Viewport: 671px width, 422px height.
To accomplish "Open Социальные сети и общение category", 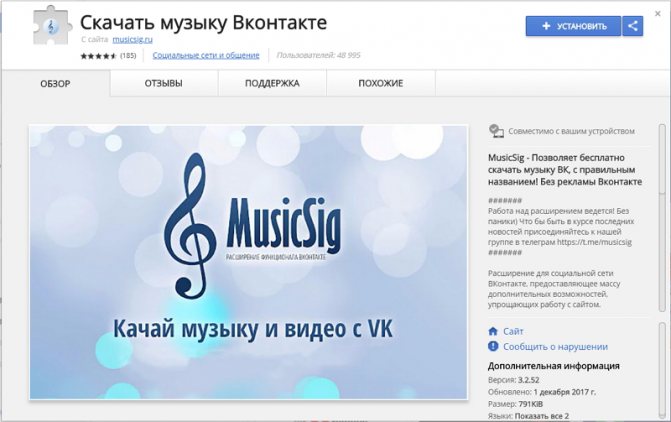I will click(206, 55).
